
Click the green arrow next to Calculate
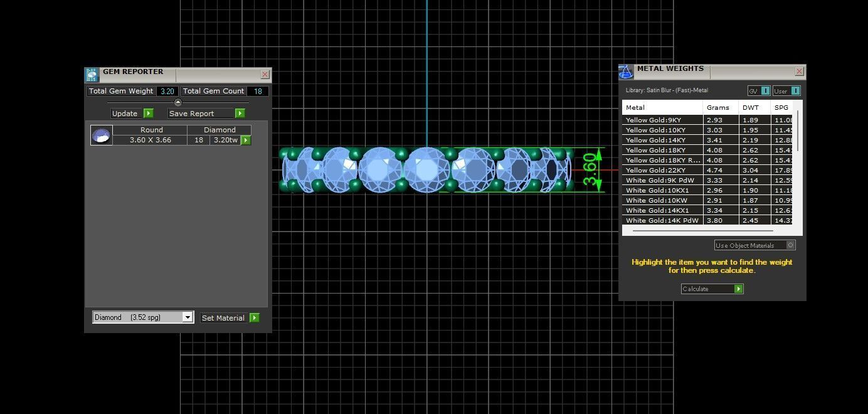739,289
